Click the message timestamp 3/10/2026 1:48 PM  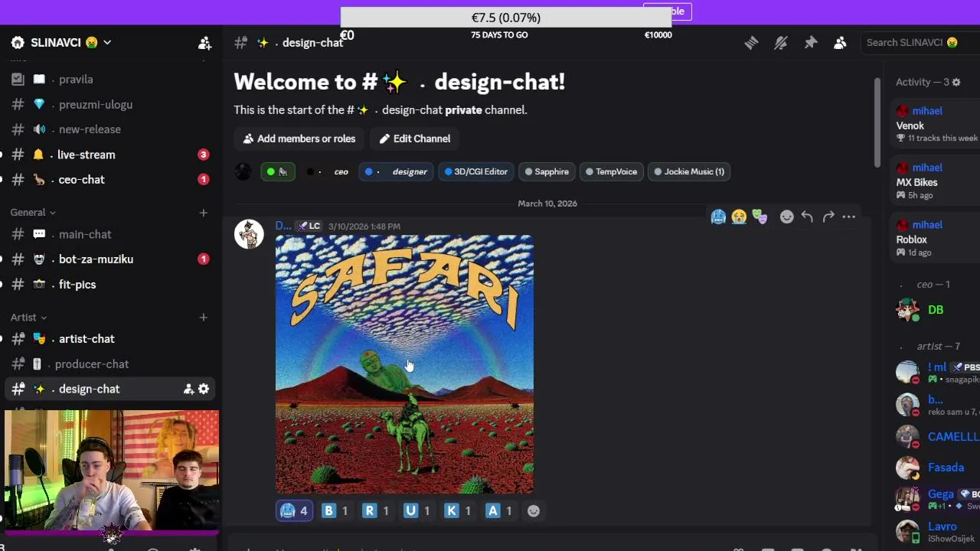[364, 227]
